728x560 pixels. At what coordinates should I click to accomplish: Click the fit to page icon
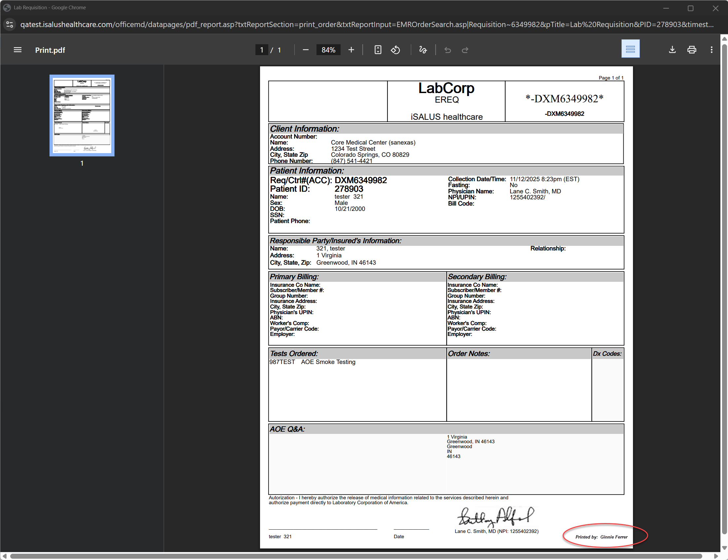[x=378, y=50]
